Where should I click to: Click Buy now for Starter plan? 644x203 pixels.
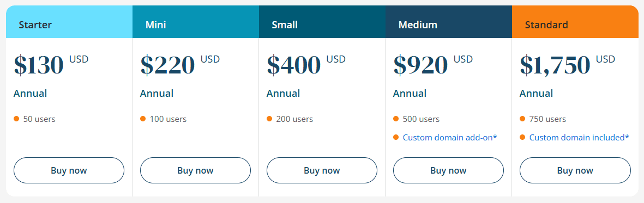[69, 170]
